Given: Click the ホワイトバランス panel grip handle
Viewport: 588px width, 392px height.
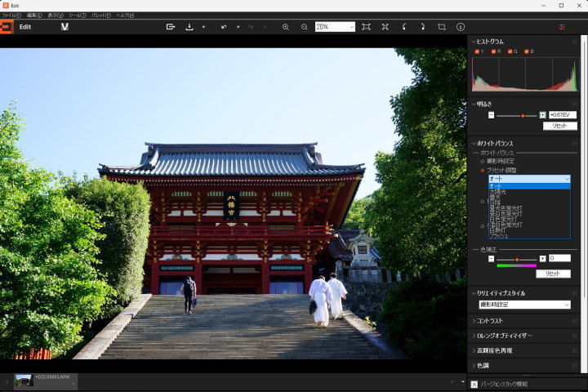Looking at the screenshot, I should [574, 143].
